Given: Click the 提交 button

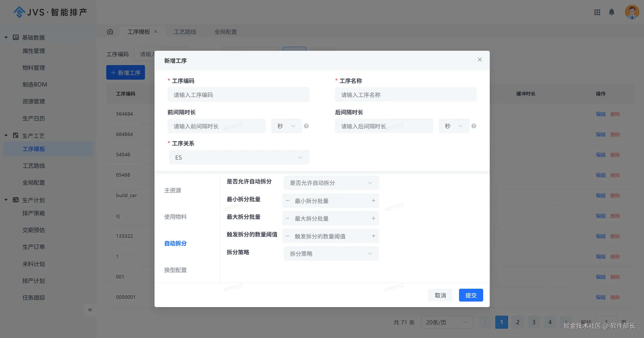Looking at the screenshot, I should pyautogui.click(x=471, y=295).
